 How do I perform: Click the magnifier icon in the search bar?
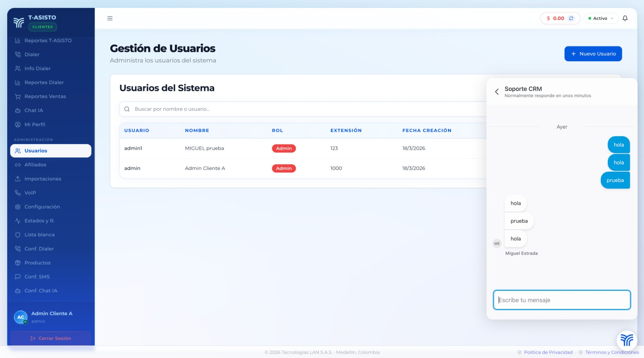(x=127, y=109)
